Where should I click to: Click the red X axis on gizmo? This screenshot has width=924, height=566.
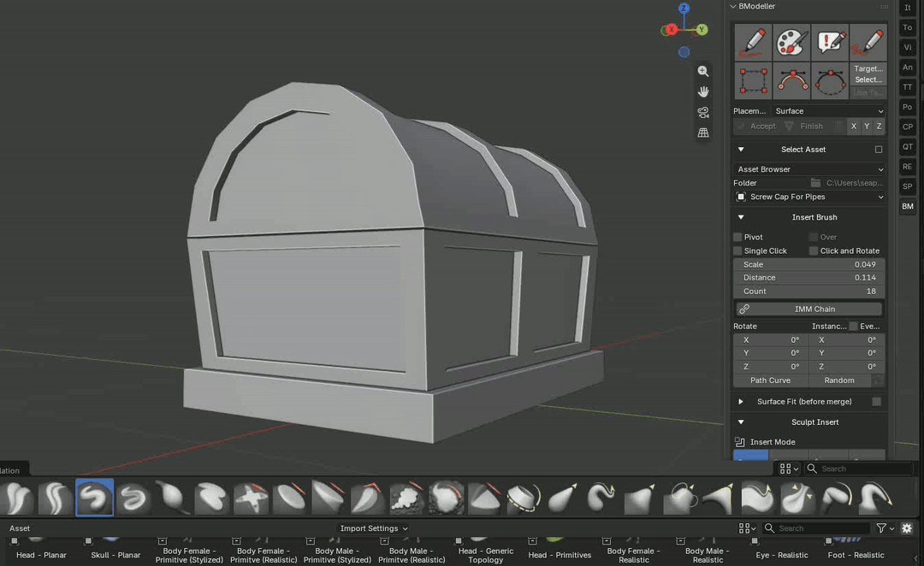click(x=671, y=29)
